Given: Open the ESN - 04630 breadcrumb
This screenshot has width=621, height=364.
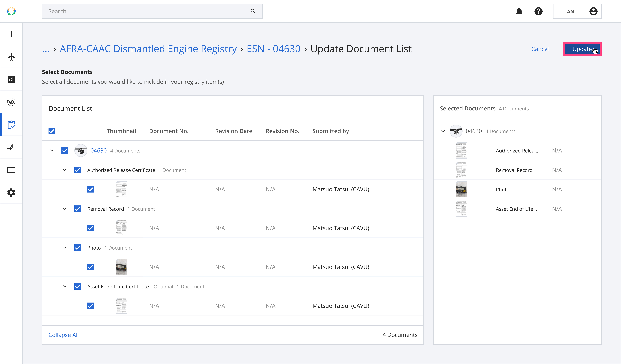Looking at the screenshot, I should [x=274, y=49].
